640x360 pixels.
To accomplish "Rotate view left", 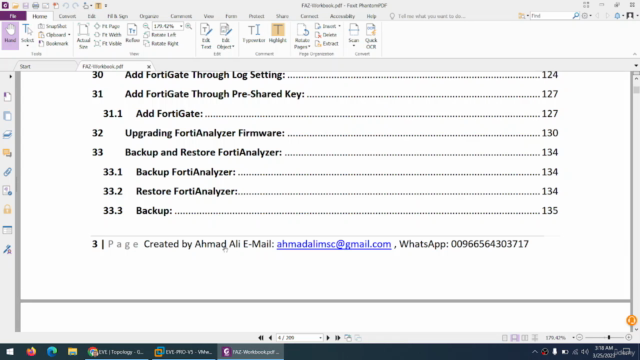I will point(160,35).
